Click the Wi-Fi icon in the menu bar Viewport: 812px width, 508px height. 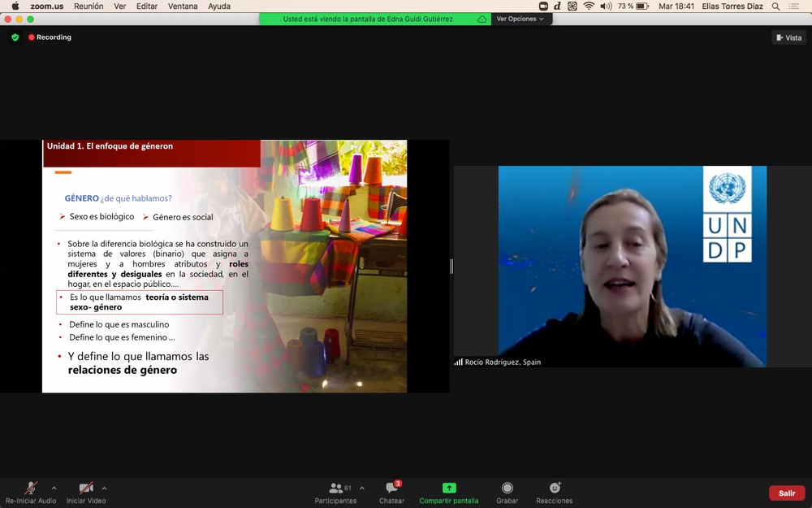(589, 7)
